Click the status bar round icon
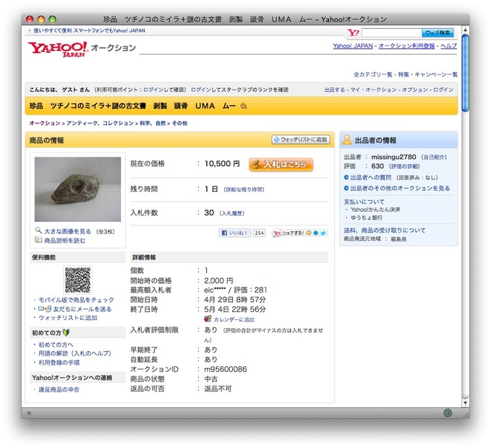 448,413
